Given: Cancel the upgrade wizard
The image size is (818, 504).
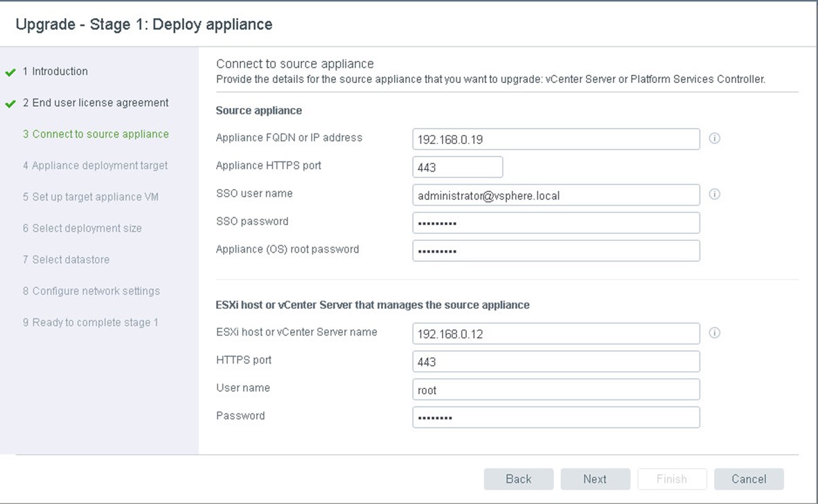Looking at the screenshot, I should click(x=749, y=479).
